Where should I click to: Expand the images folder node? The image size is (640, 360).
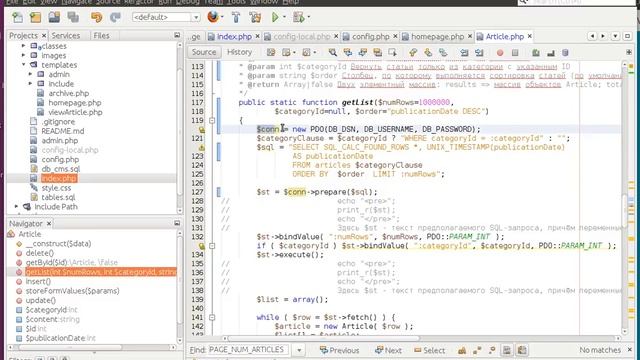[x=23, y=55]
